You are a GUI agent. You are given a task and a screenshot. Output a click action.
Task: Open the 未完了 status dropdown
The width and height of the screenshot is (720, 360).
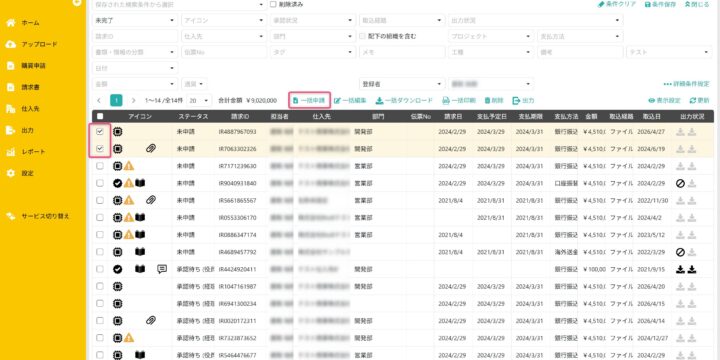[x=135, y=20]
